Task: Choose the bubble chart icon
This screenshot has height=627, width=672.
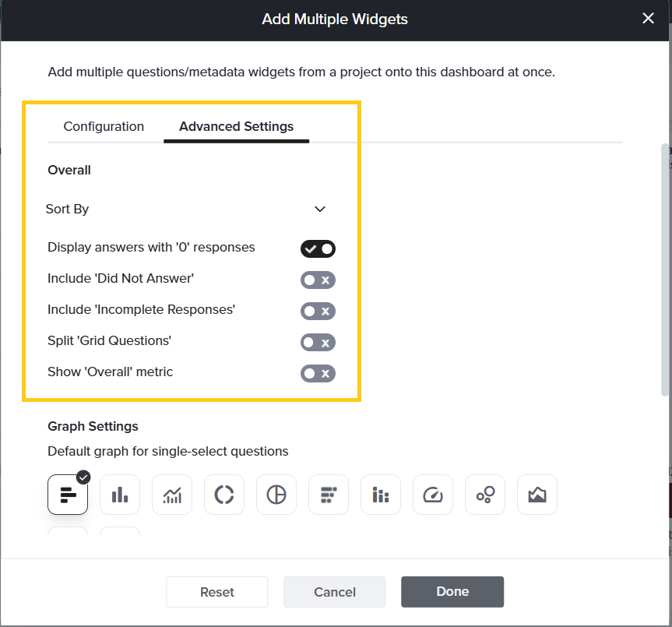Action: click(485, 495)
